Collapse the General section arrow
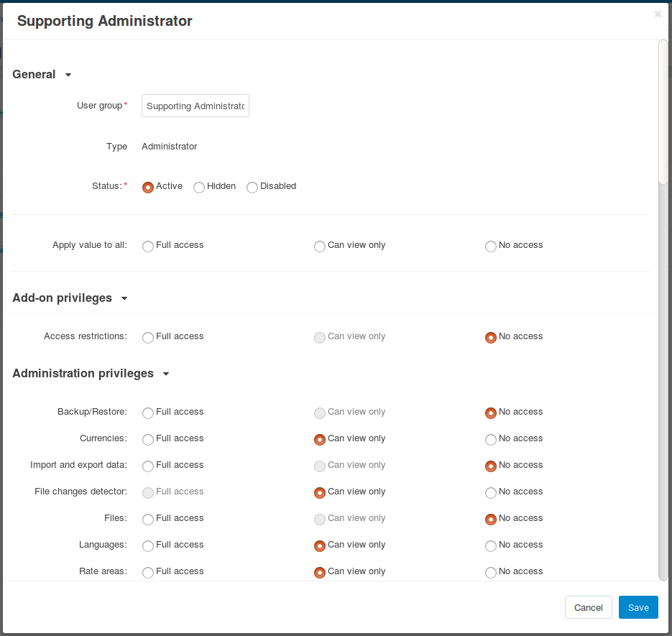This screenshot has width=672, height=636. pyautogui.click(x=68, y=75)
